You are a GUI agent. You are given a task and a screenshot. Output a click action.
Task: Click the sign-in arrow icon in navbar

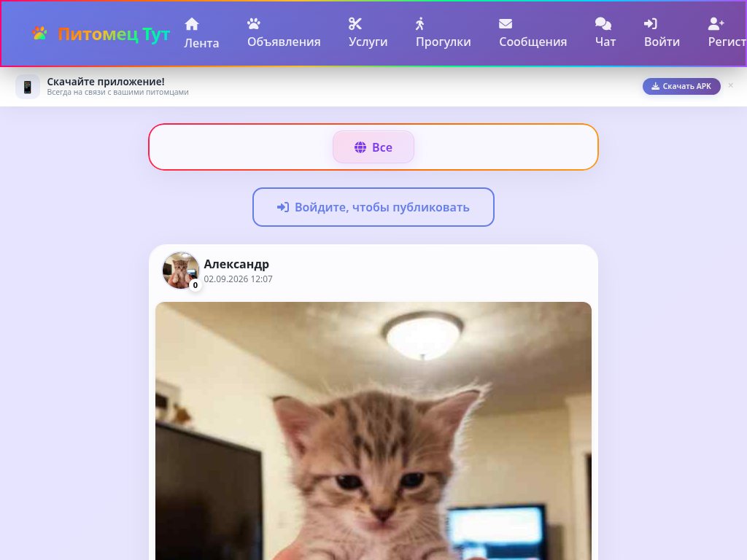[x=651, y=23]
